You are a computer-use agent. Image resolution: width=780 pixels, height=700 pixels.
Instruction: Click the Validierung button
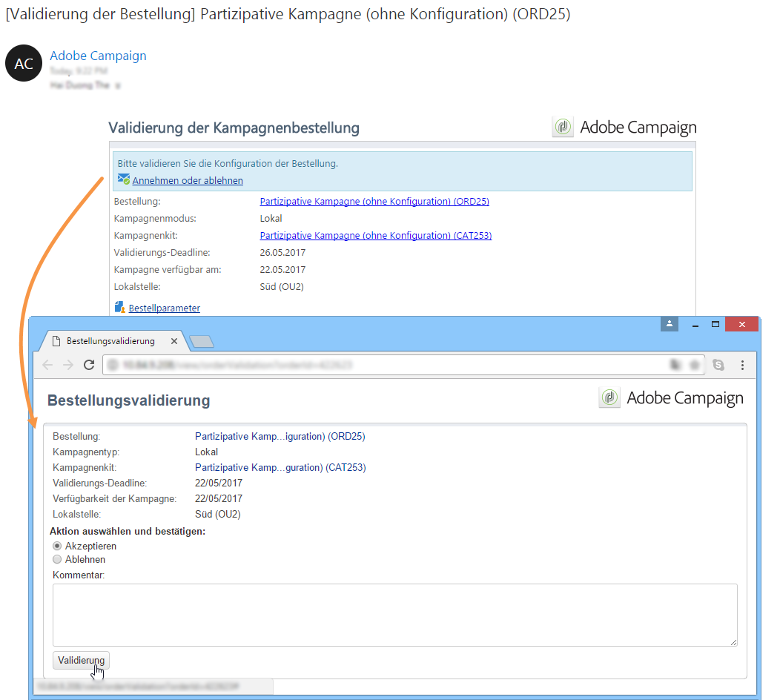[x=81, y=660]
